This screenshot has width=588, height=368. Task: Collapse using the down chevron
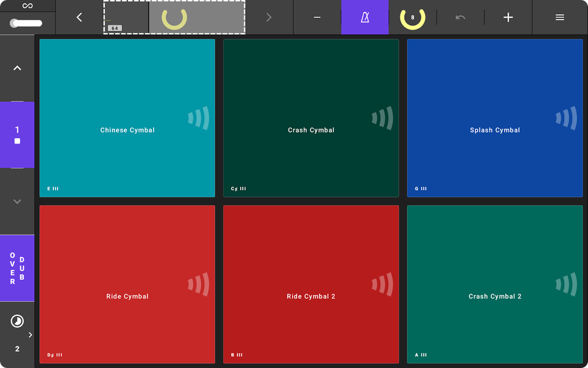point(17,201)
